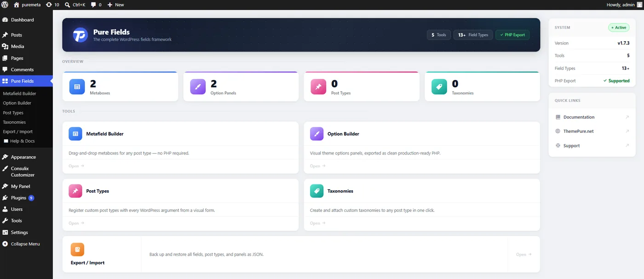This screenshot has width=644, height=279.
Task: Click the Option Builder tool card icon
Action: [317, 134]
